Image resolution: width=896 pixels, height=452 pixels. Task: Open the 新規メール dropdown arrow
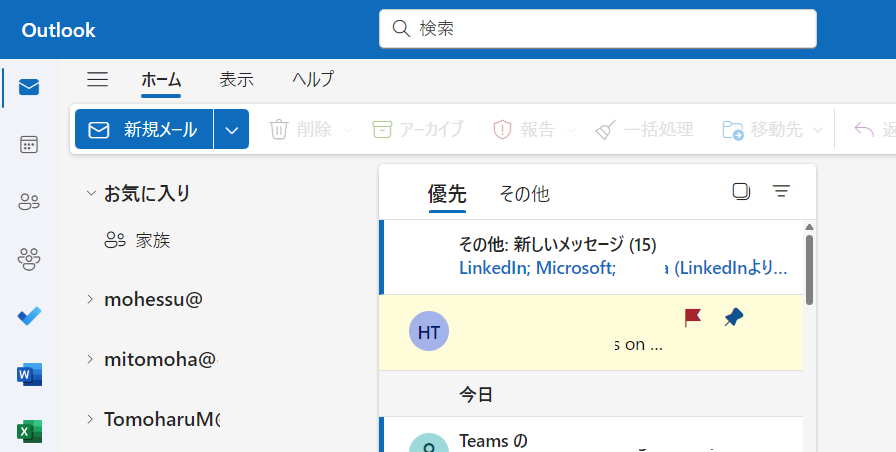pyautogui.click(x=231, y=129)
